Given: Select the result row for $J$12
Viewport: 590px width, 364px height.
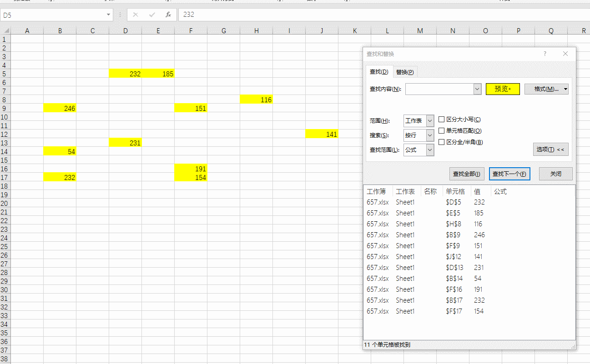Looking at the screenshot, I should coord(469,257).
